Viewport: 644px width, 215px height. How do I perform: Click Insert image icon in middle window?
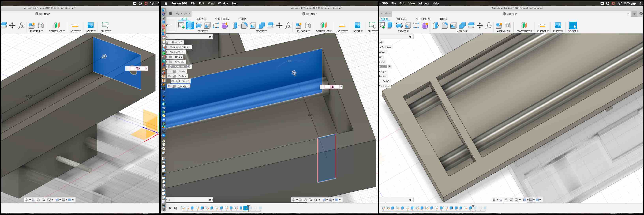pyautogui.click(x=358, y=25)
